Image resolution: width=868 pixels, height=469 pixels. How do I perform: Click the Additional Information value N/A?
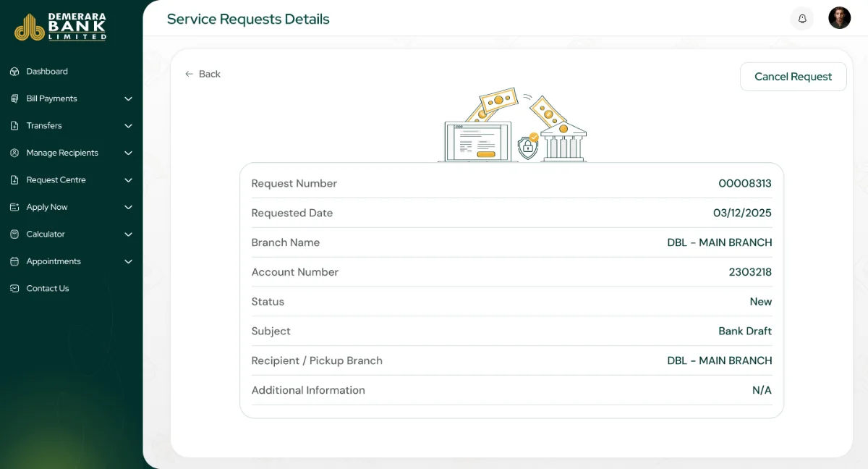click(762, 390)
